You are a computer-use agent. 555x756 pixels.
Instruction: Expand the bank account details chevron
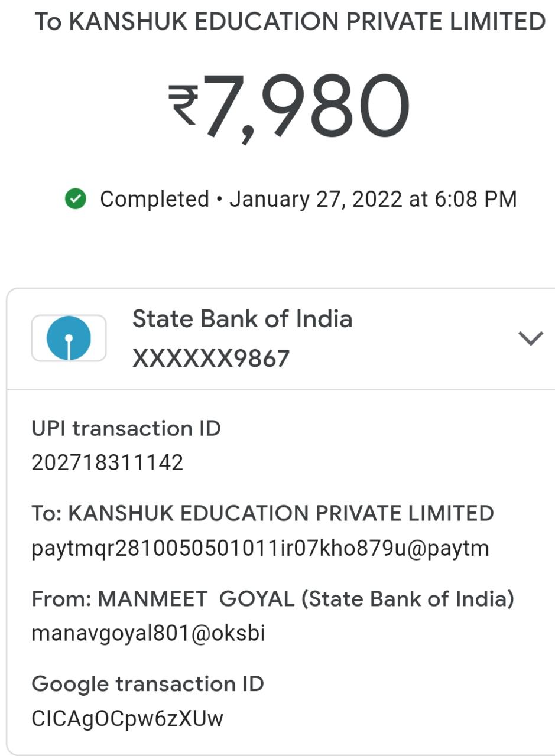[x=530, y=338]
